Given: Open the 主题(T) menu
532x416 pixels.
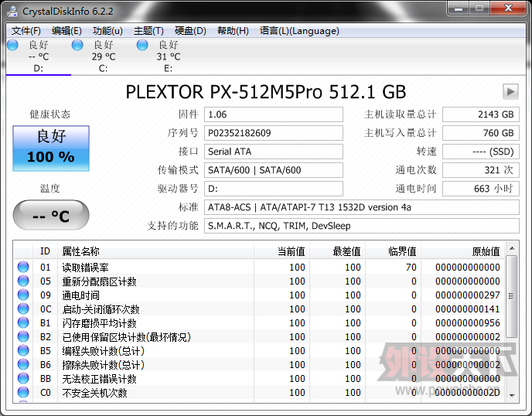Looking at the screenshot, I should 148,31.
